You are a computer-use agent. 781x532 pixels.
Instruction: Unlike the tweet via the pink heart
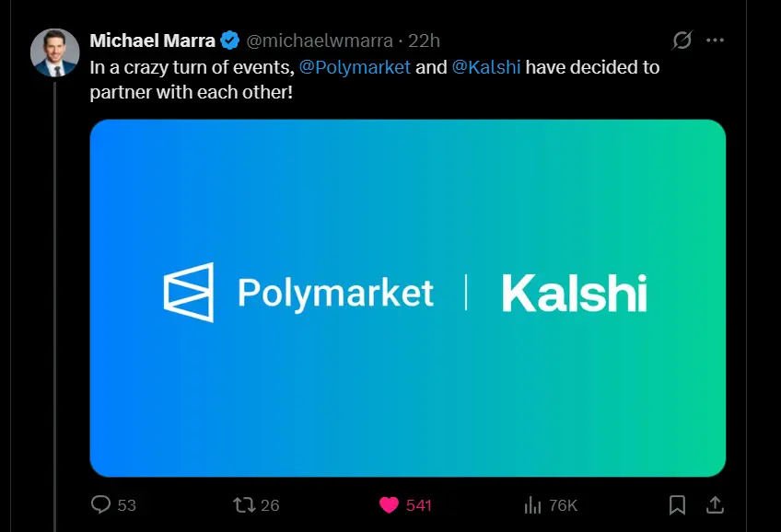[x=389, y=504]
